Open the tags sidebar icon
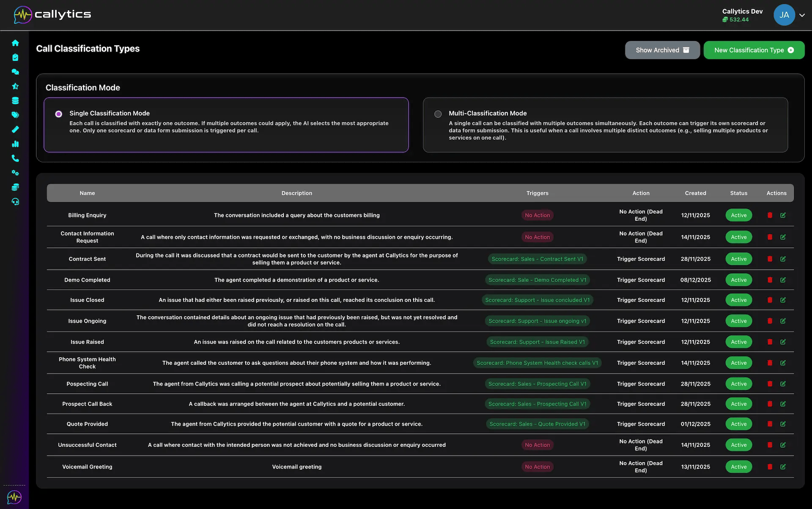Screen dimensions: 812x509 click(15, 115)
